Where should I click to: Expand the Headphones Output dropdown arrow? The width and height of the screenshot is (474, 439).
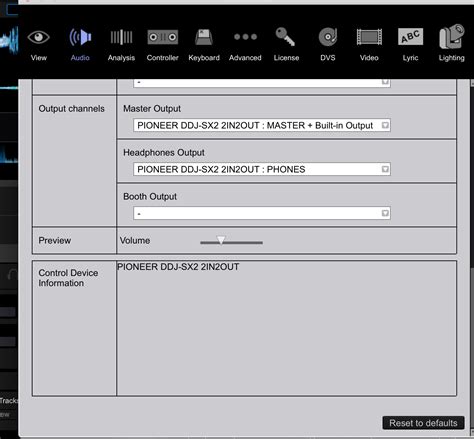coord(385,169)
